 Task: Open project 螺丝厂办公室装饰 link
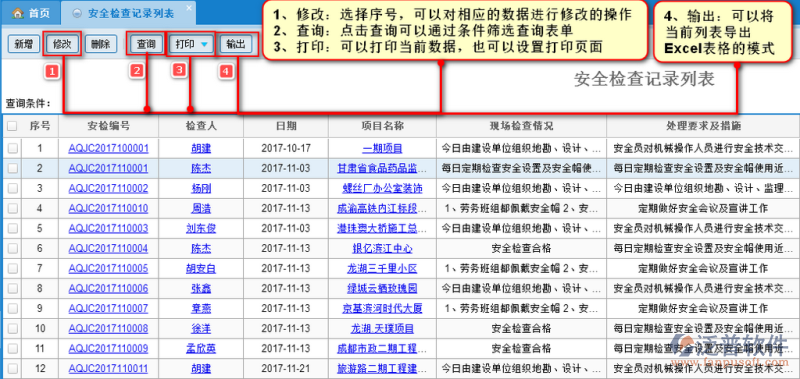pyautogui.click(x=383, y=189)
